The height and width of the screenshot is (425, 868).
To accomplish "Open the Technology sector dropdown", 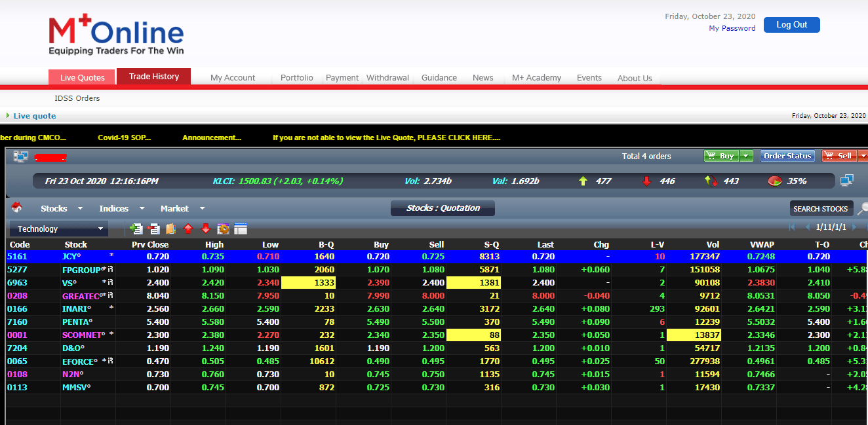I will (x=58, y=229).
